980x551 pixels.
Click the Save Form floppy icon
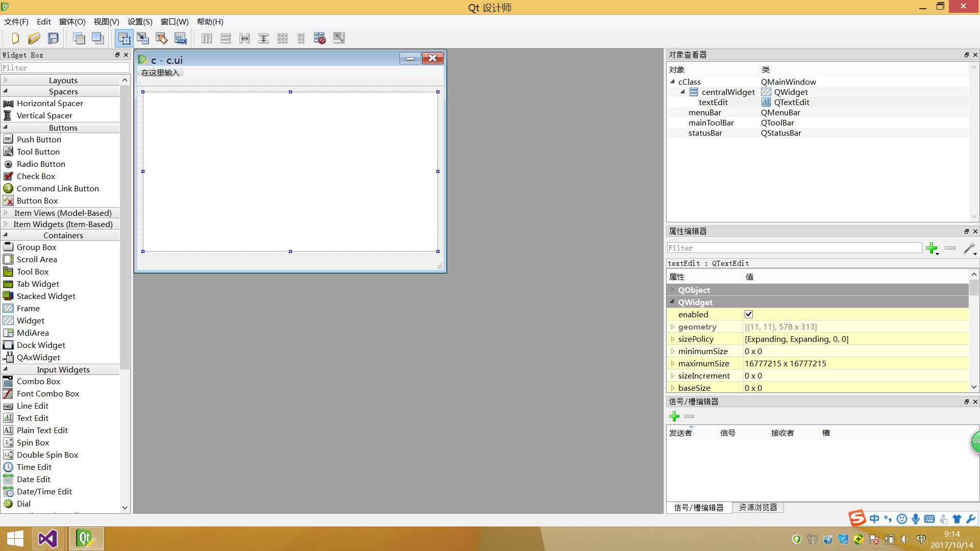click(x=53, y=38)
